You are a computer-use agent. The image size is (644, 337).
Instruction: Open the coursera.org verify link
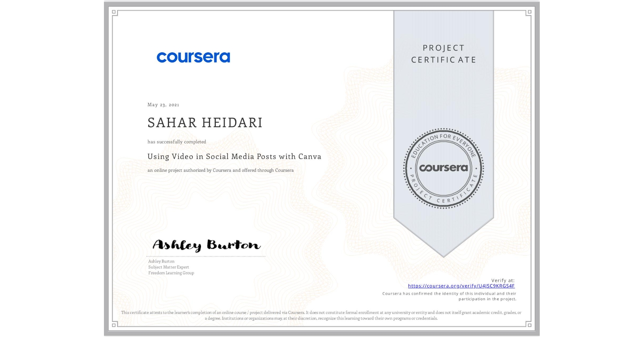pyautogui.click(x=461, y=286)
